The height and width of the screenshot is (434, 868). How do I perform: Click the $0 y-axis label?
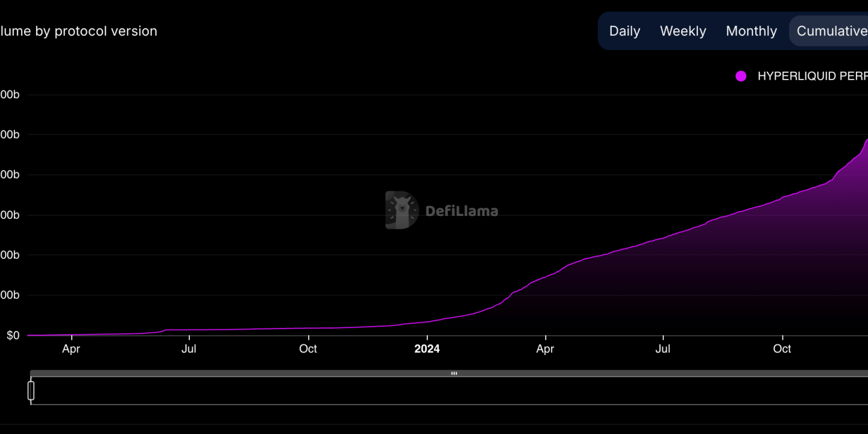13,336
